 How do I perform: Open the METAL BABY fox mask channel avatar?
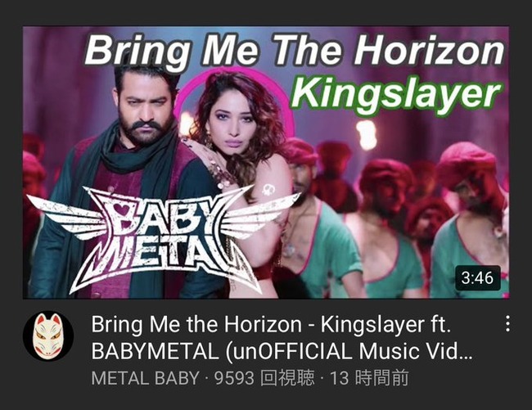(x=47, y=336)
